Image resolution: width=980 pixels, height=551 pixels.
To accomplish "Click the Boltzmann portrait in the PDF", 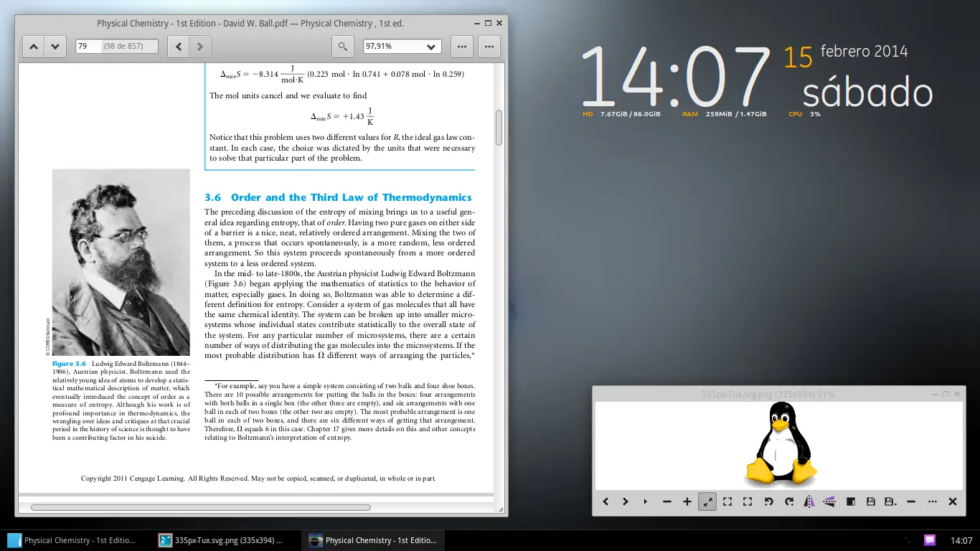I will [x=121, y=262].
